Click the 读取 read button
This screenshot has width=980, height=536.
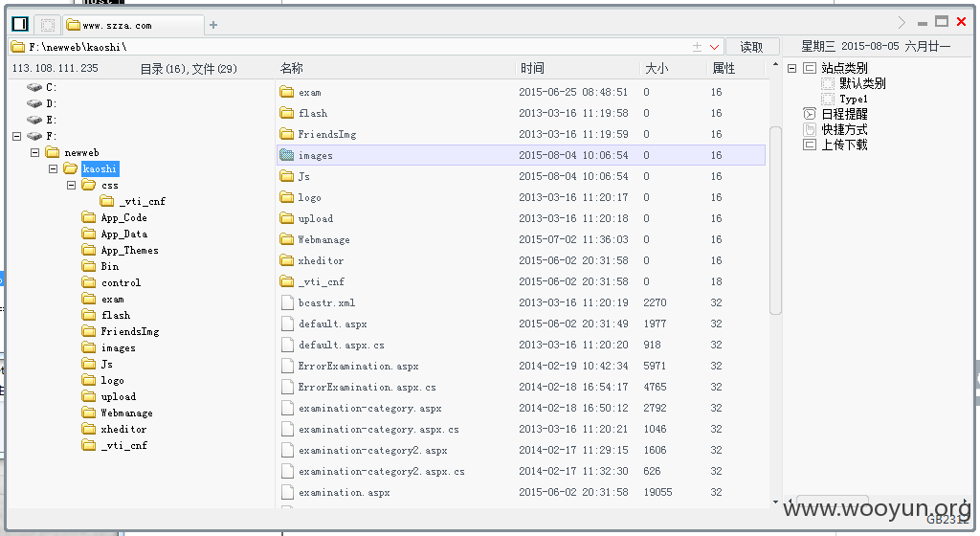coord(752,47)
